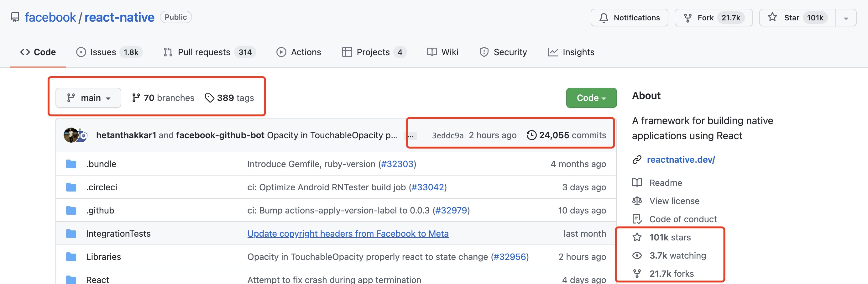Open the .github folder

pos(100,210)
